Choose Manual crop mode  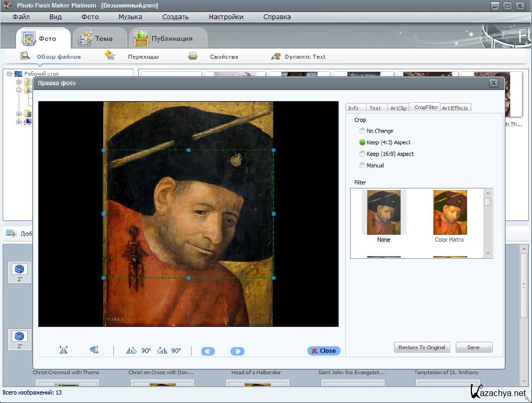click(362, 166)
